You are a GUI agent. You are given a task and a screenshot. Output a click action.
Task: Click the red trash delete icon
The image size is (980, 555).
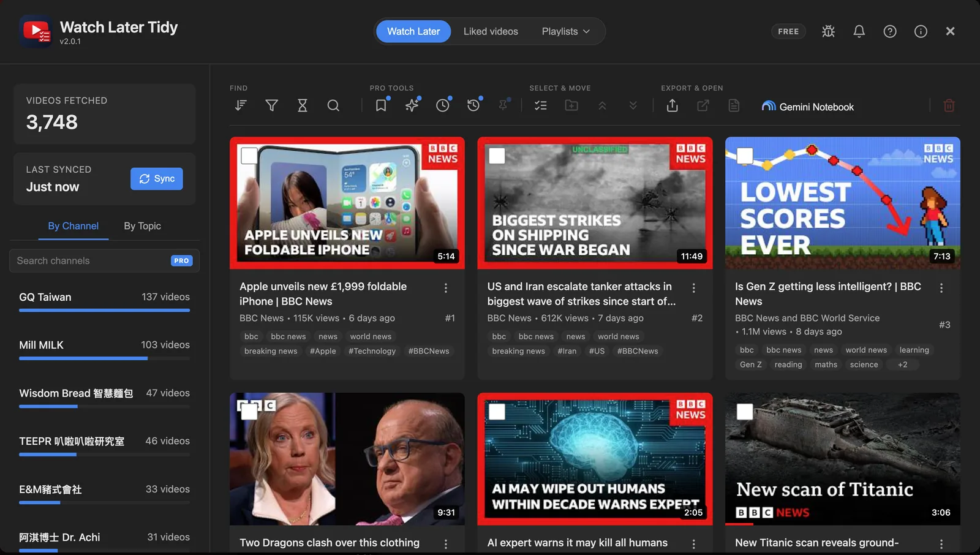coord(949,105)
